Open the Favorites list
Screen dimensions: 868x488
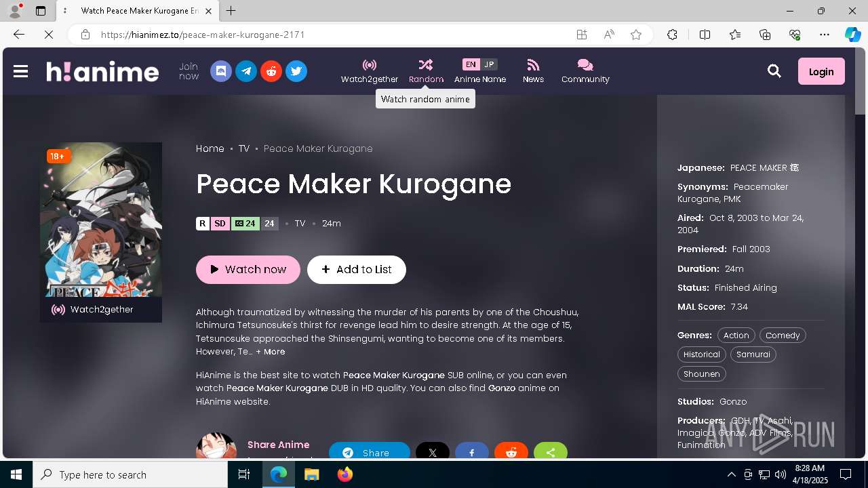tap(735, 35)
